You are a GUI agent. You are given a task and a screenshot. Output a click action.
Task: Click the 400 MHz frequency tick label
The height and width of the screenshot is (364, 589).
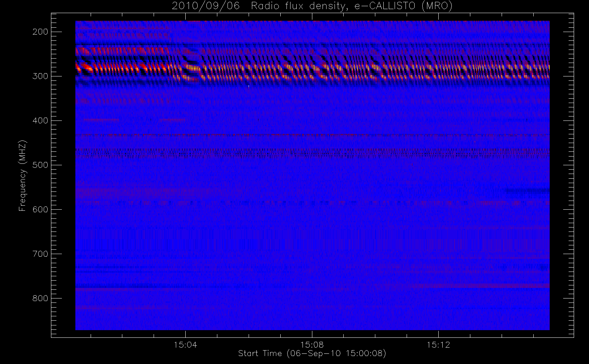pyautogui.click(x=40, y=120)
